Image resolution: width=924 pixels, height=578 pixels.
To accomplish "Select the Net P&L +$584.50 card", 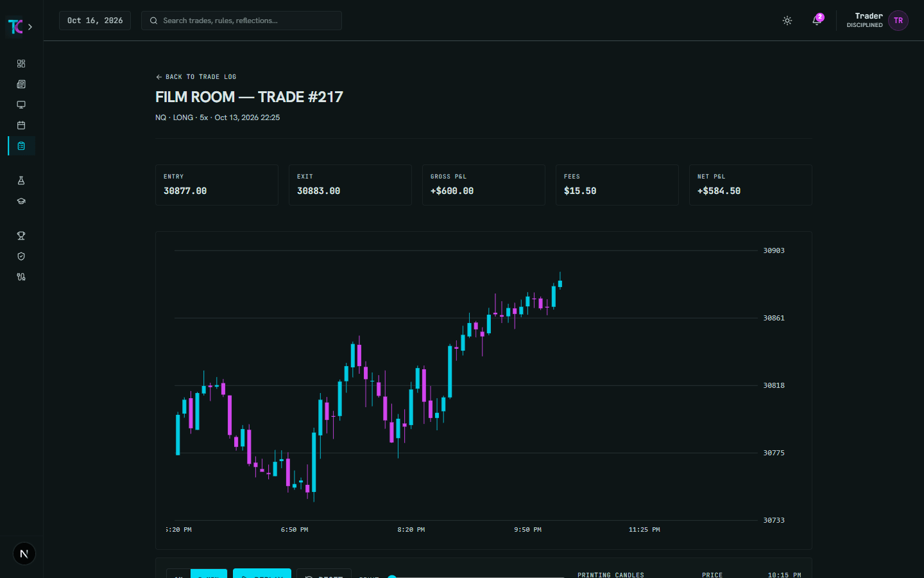I will (x=751, y=185).
